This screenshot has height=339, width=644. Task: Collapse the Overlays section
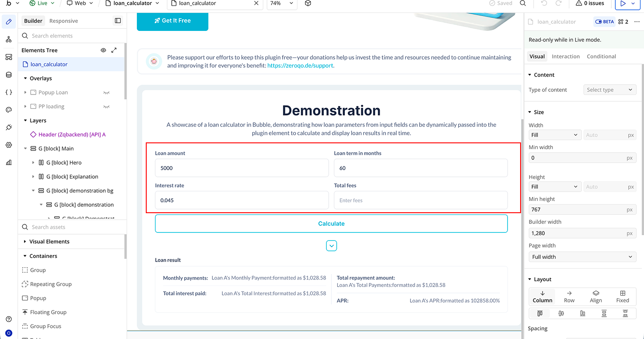pos(25,78)
